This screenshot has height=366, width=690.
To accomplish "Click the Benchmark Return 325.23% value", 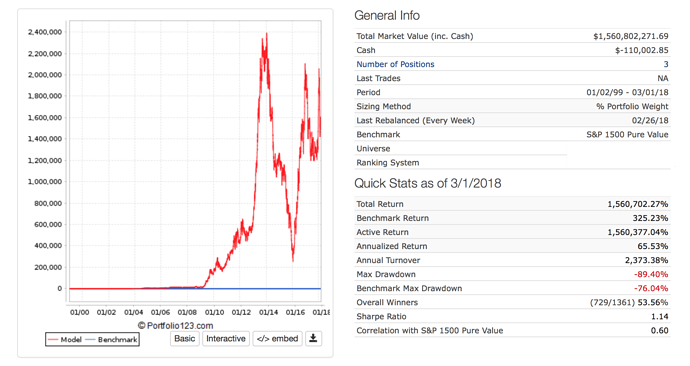I will (x=650, y=218).
